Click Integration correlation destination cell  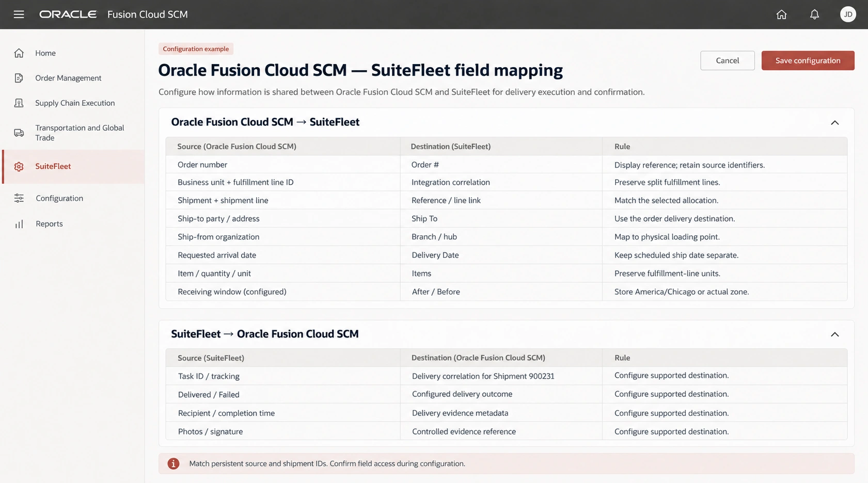(x=501, y=182)
